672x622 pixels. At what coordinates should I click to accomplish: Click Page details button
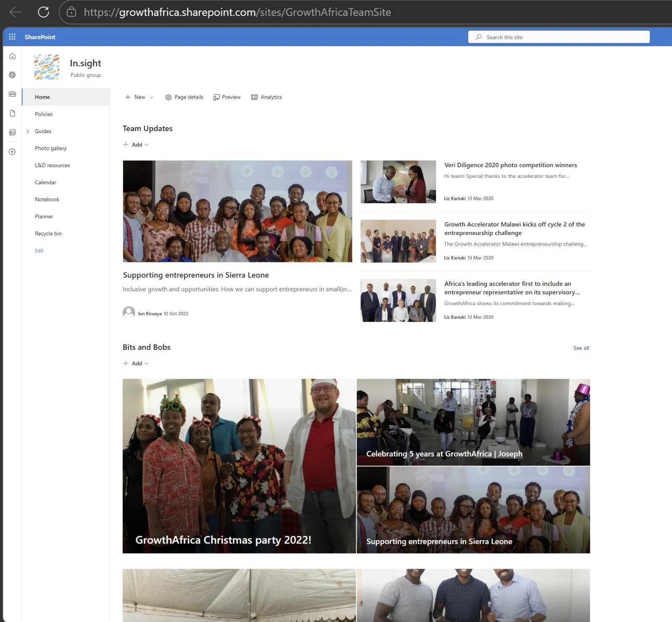click(184, 97)
